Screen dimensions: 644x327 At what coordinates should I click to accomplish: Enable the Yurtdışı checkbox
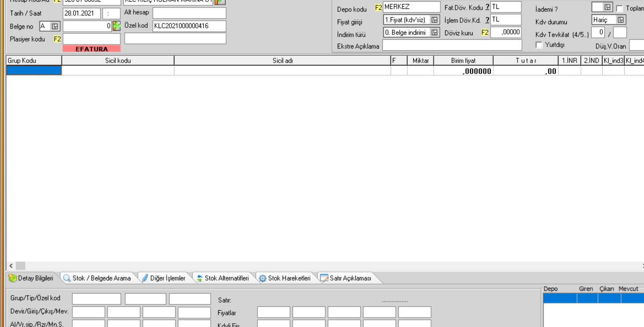(x=539, y=45)
